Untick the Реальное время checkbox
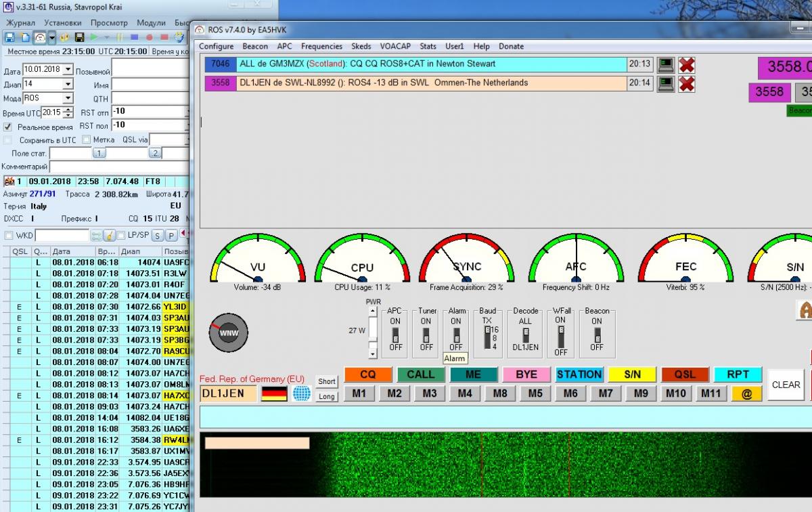The height and width of the screenshot is (512, 812). point(8,127)
